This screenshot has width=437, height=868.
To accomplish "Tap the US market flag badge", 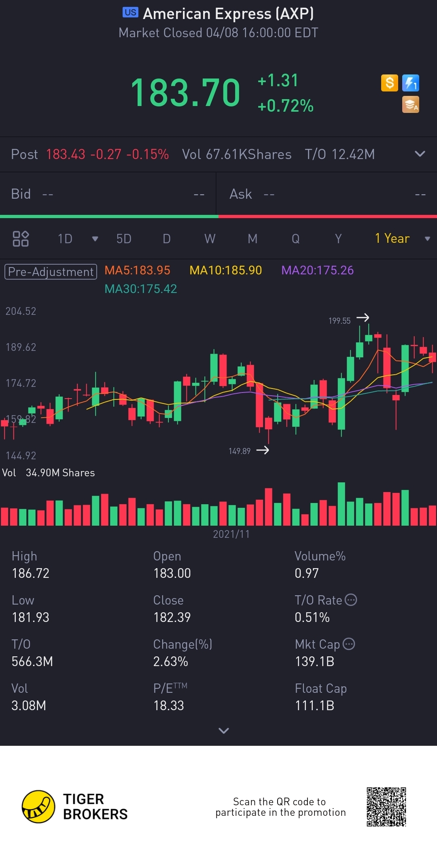I will (130, 12).
